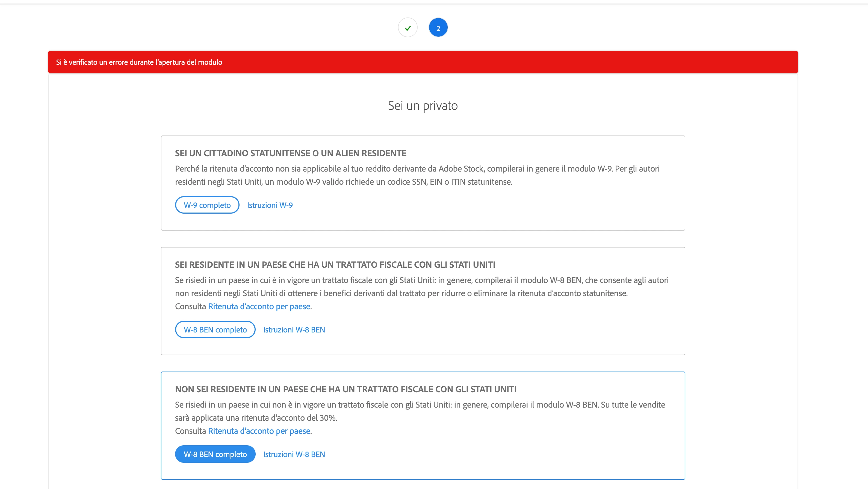Screen dimensions: 868x489
Task: Click the Consulta text in the highlighted non-treaty card
Action: coord(190,431)
